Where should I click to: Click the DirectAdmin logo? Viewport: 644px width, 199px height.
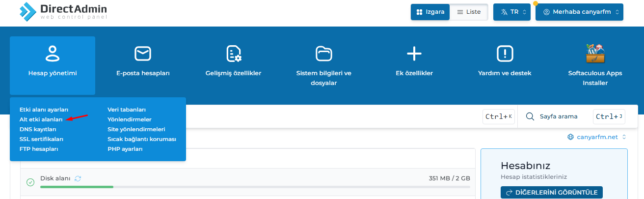(x=62, y=12)
